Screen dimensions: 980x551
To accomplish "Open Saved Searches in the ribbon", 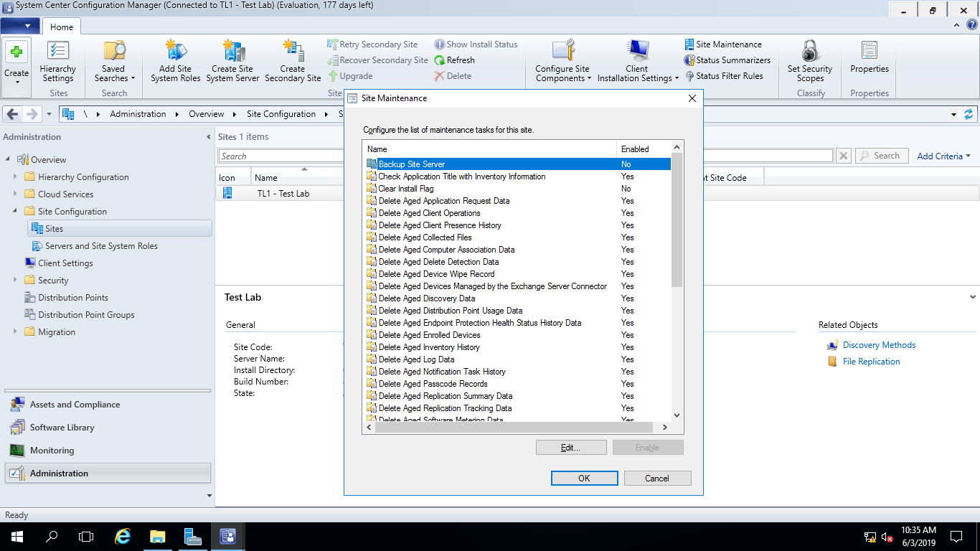I will (x=113, y=62).
